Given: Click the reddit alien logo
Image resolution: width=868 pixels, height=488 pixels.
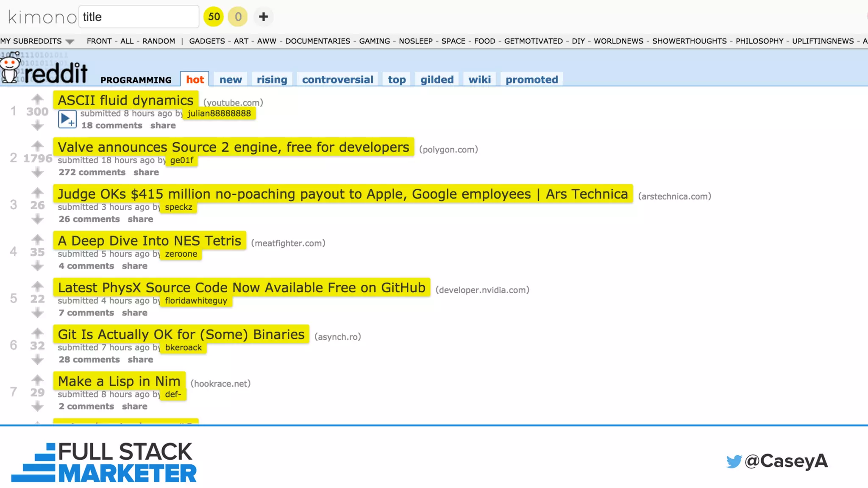Looking at the screenshot, I should [10, 68].
